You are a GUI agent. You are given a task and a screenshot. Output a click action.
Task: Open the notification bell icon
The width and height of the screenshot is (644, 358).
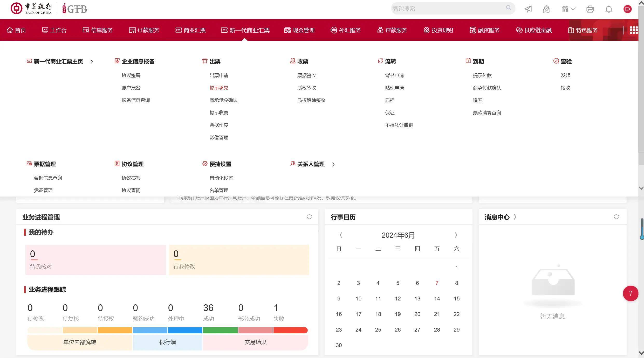[x=609, y=9]
